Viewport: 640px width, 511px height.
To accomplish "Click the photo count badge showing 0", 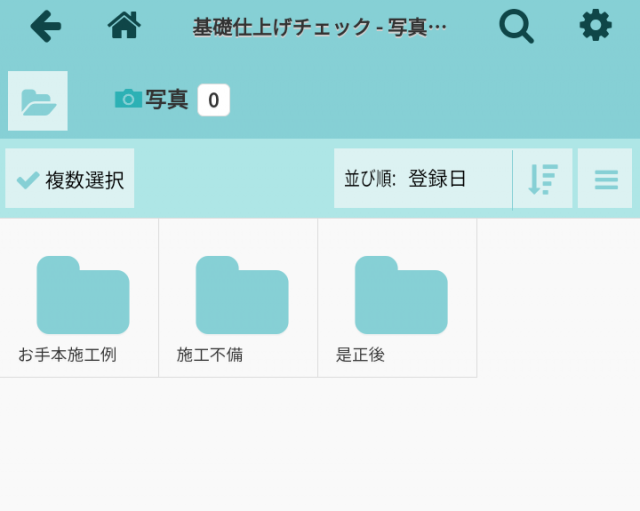I will [x=213, y=100].
